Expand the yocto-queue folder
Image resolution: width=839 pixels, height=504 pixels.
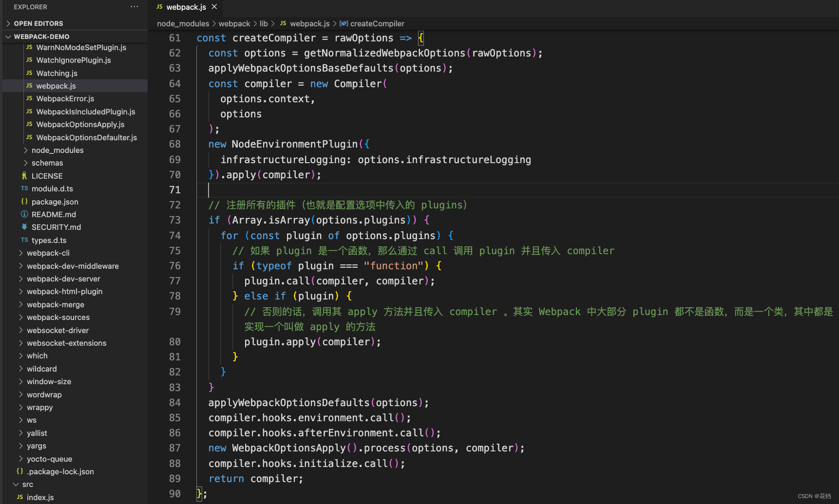click(x=49, y=459)
